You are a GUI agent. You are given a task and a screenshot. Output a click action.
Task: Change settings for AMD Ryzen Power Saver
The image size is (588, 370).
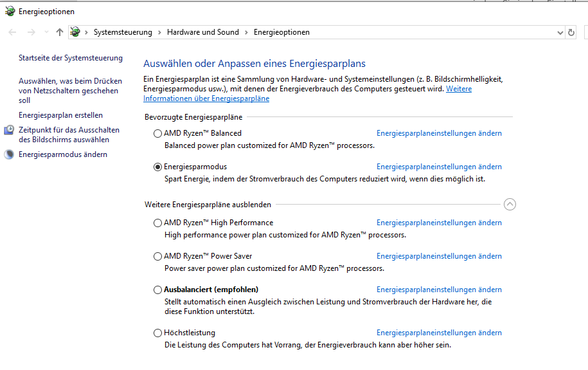439,256
